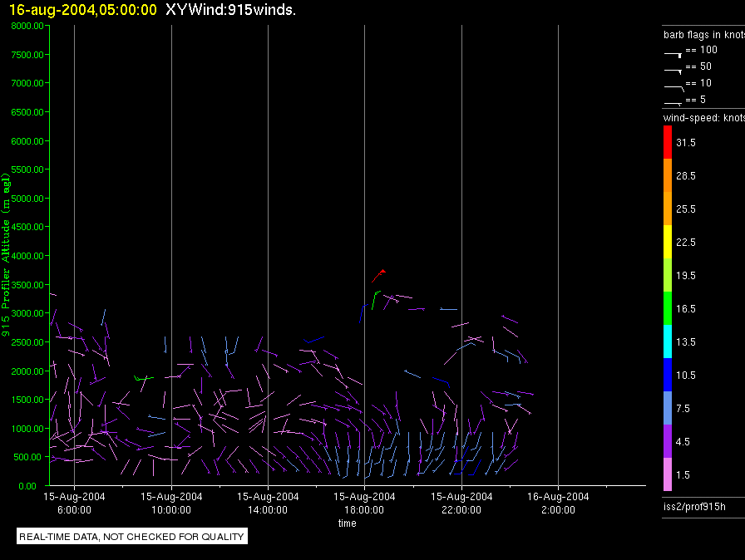
Task: Click the 10 knot barb flag symbol
Action: [x=673, y=88]
